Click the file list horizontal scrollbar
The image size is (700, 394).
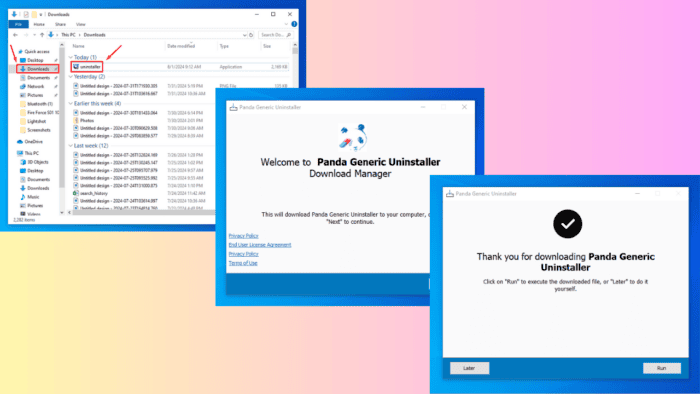tap(143, 212)
